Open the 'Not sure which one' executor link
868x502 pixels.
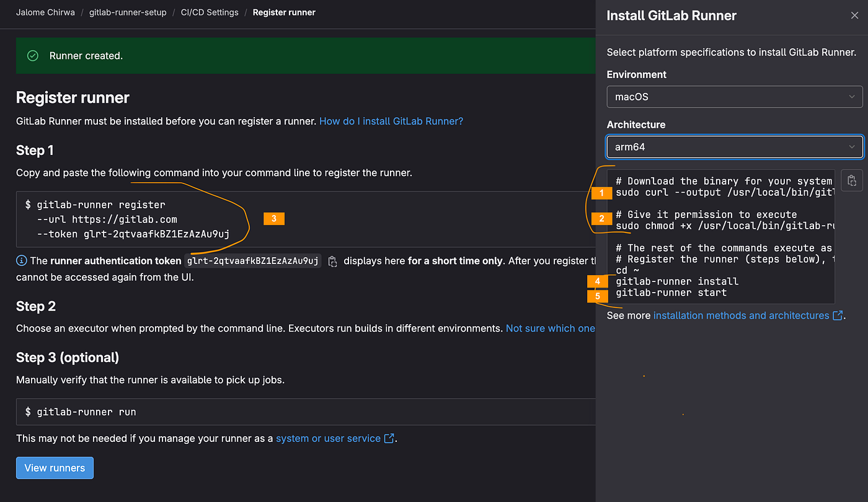(550, 328)
